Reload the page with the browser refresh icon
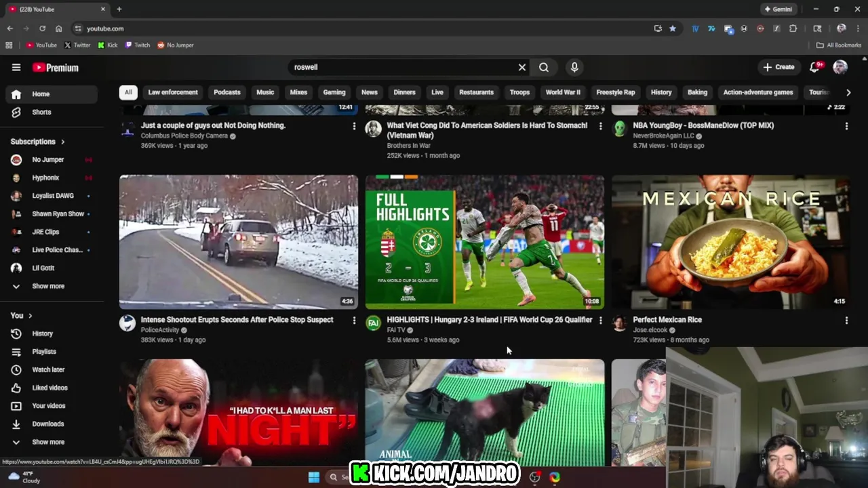 42,28
